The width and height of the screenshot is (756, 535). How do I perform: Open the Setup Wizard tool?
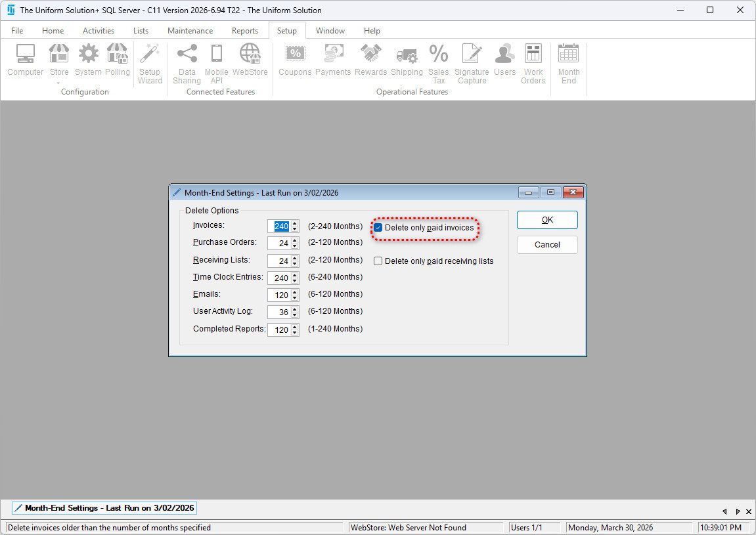click(150, 64)
